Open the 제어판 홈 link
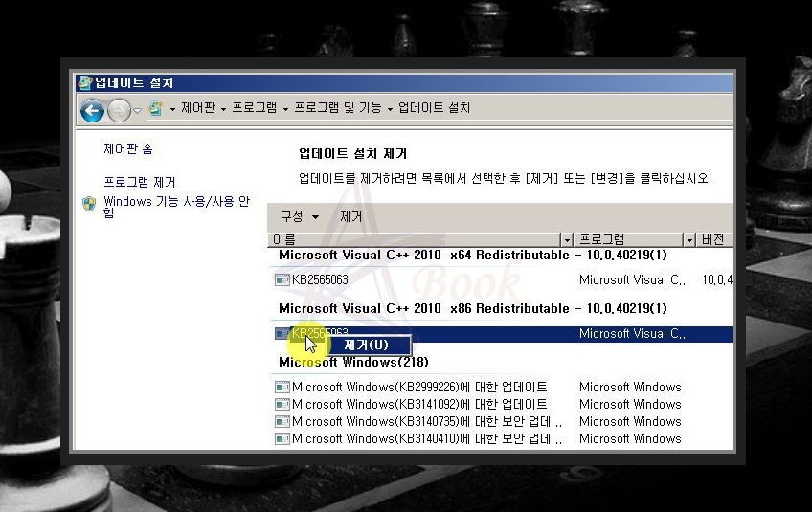The width and height of the screenshot is (812, 512). (128, 149)
